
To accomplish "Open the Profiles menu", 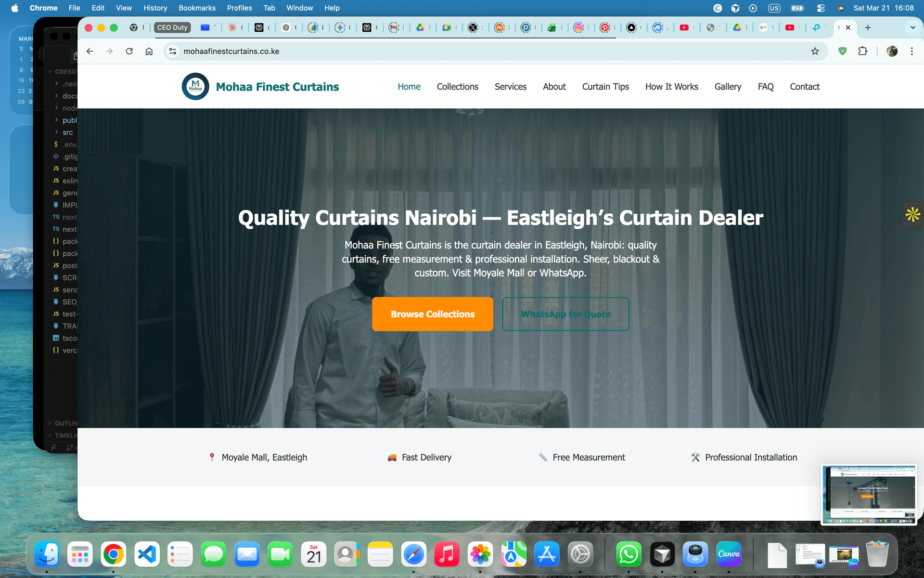I will click(x=239, y=8).
